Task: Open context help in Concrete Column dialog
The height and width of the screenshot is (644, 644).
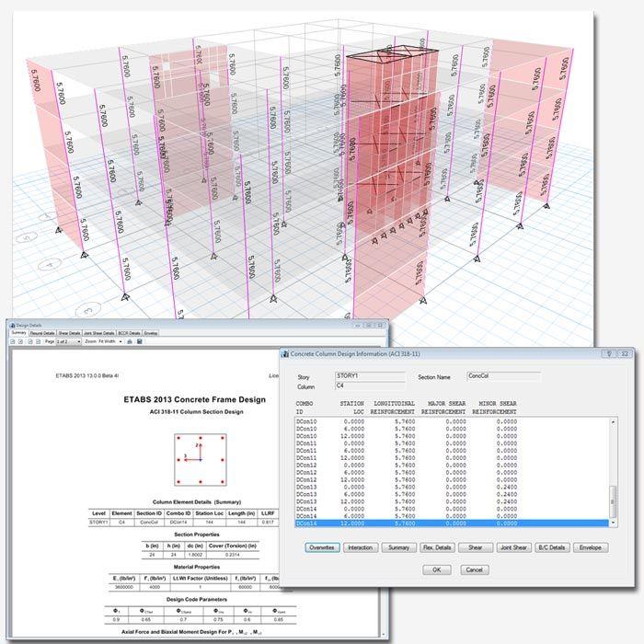Action: pyautogui.click(x=609, y=353)
